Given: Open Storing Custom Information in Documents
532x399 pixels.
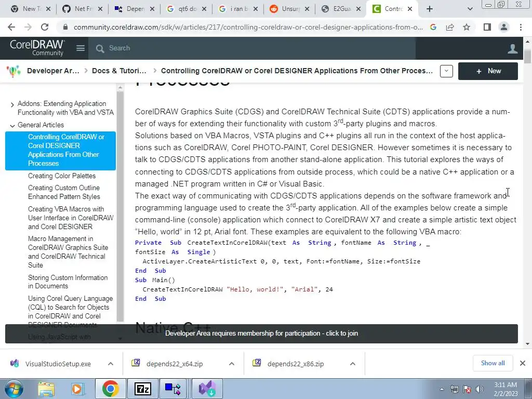Looking at the screenshot, I should pos(68,282).
